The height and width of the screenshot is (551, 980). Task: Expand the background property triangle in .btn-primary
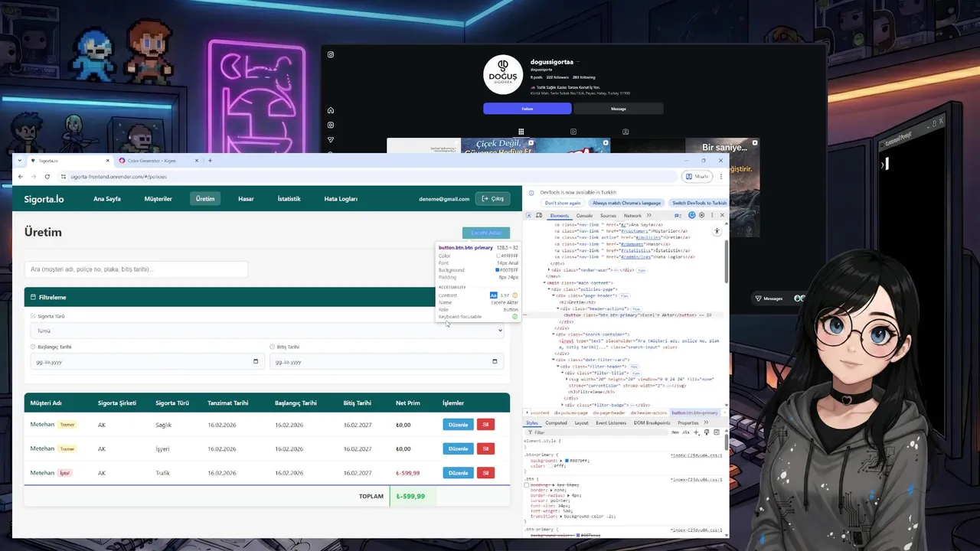pos(561,461)
